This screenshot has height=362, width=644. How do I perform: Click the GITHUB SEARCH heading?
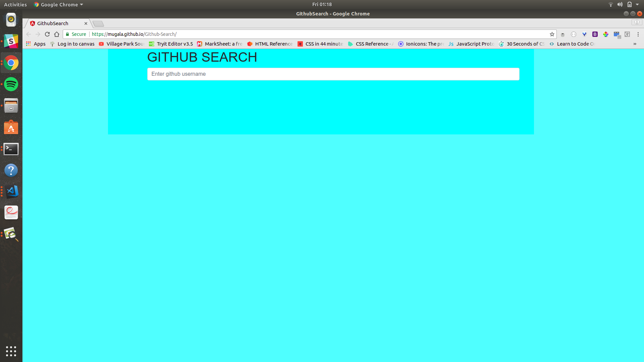coord(202,57)
